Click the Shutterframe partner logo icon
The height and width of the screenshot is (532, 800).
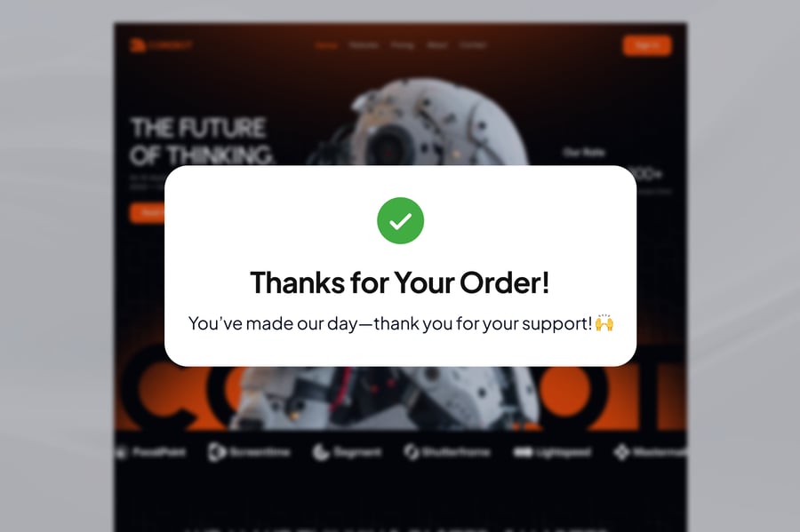click(412, 451)
